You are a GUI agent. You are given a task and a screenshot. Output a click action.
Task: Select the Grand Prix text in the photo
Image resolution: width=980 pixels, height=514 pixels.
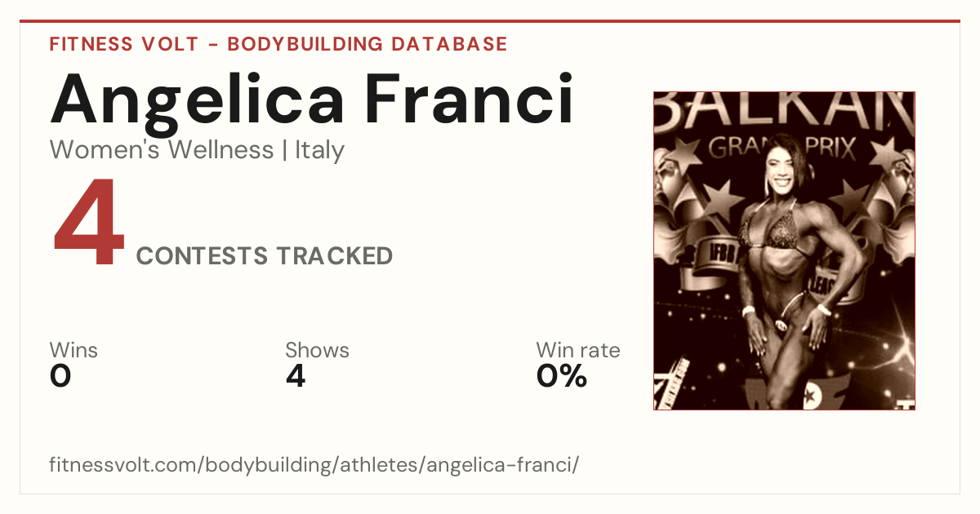pyautogui.click(x=782, y=148)
